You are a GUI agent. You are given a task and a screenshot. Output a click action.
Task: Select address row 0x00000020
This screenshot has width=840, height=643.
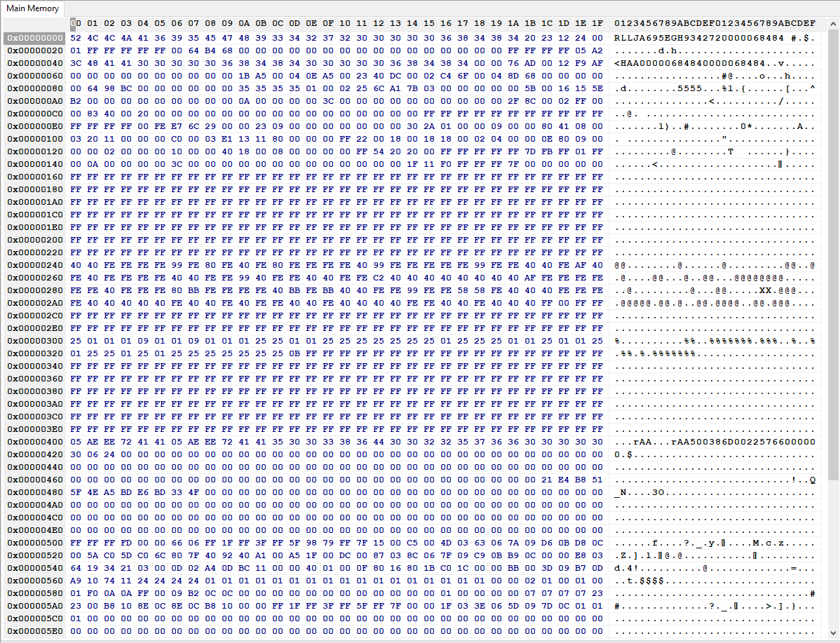point(35,50)
